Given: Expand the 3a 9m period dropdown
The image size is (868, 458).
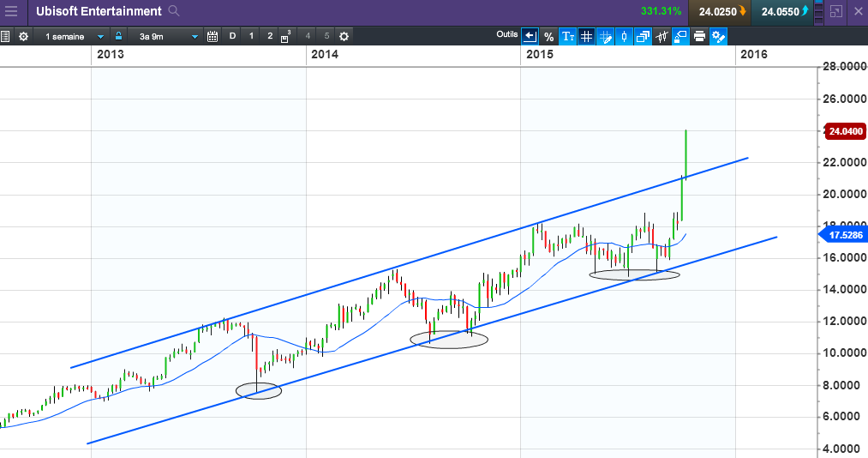Looking at the screenshot, I should click(195, 37).
